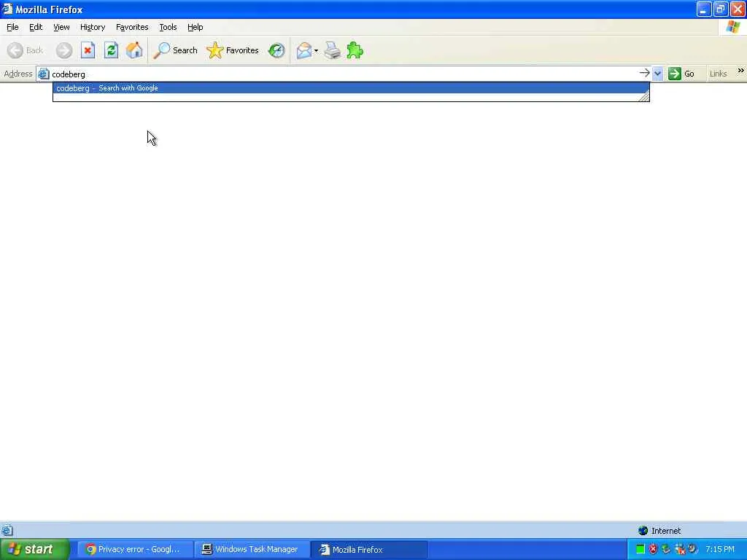Refresh the page using the reload icon

[x=111, y=50]
